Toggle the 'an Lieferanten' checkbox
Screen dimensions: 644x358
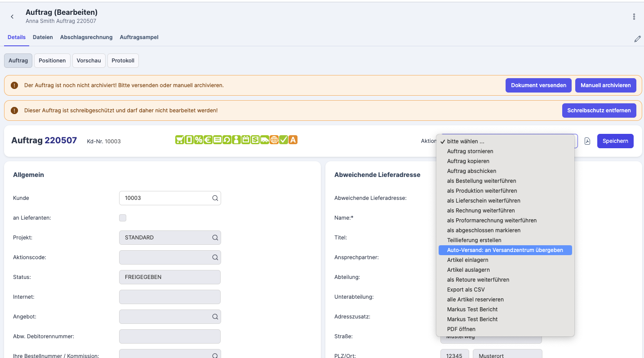point(123,218)
